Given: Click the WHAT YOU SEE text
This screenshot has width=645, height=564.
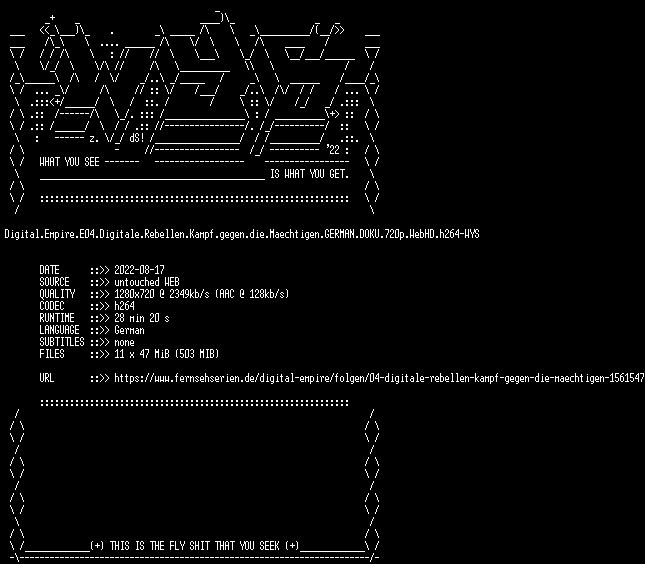Looking at the screenshot, I should coord(69,162).
